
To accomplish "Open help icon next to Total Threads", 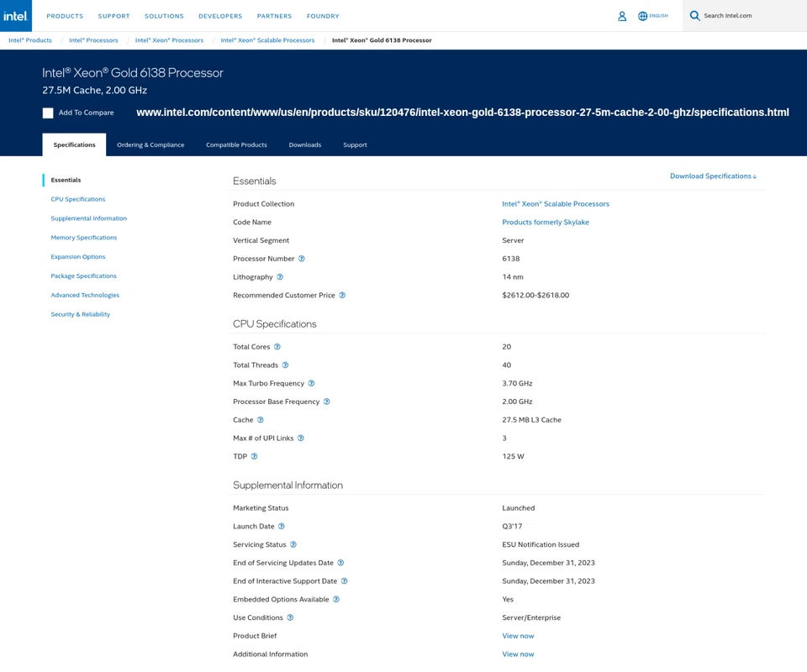I will 285,365.
